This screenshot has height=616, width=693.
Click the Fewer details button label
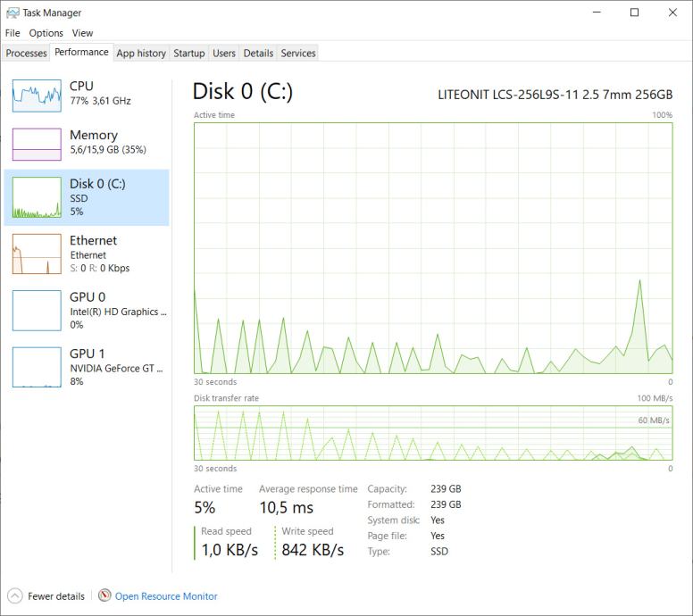(x=56, y=596)
